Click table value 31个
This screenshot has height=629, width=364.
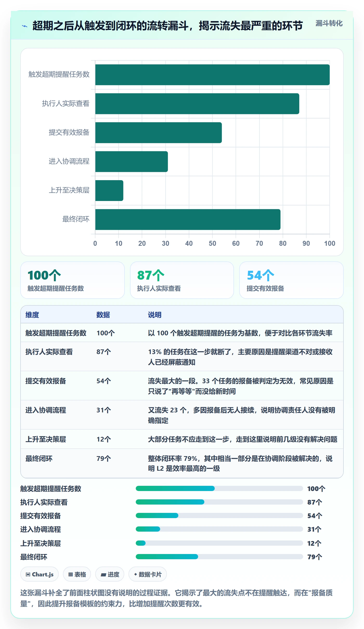point(104,410)
